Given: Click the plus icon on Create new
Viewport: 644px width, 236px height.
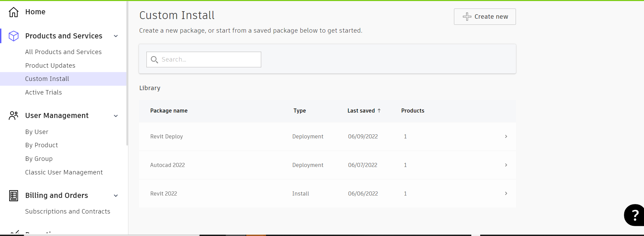Looking at the screenshot, I should click(x=467, y=17).
